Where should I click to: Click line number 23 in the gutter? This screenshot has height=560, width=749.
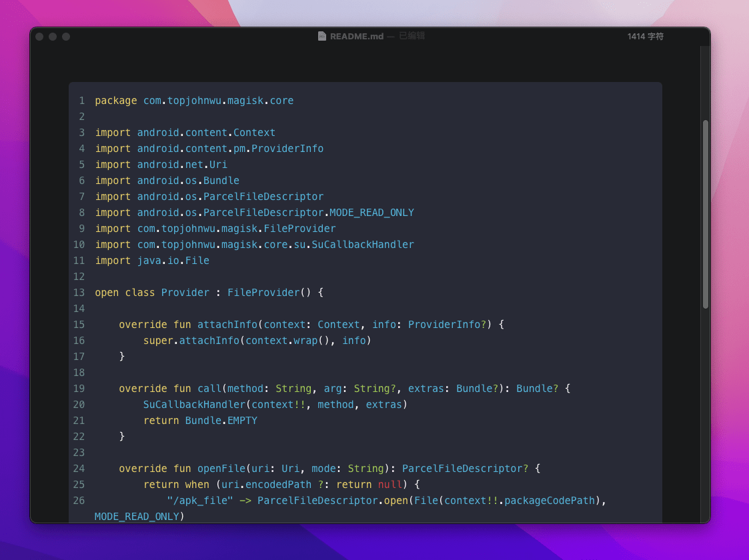[x=79, y=453]
